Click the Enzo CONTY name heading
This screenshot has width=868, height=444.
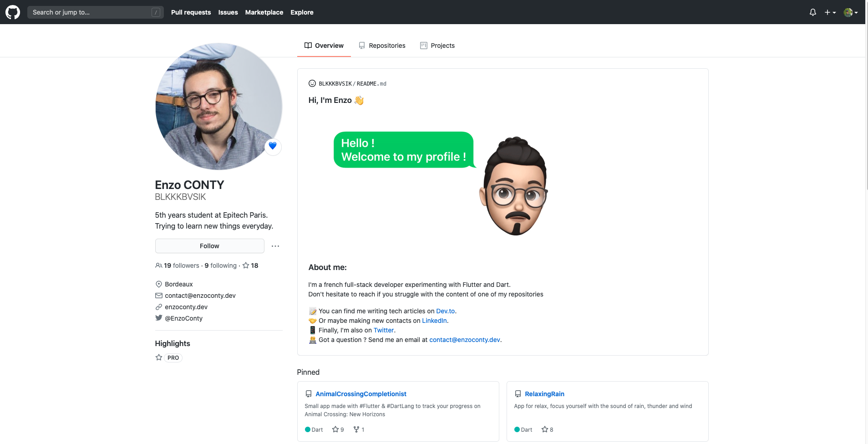point(189,185)
